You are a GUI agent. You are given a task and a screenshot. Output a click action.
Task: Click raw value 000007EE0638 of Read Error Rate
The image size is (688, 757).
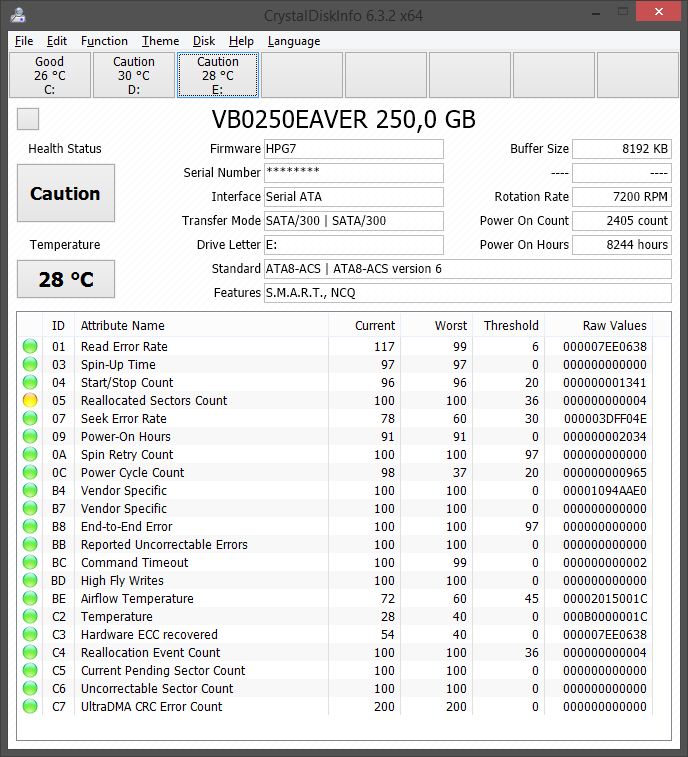click(x=604, y=347)
